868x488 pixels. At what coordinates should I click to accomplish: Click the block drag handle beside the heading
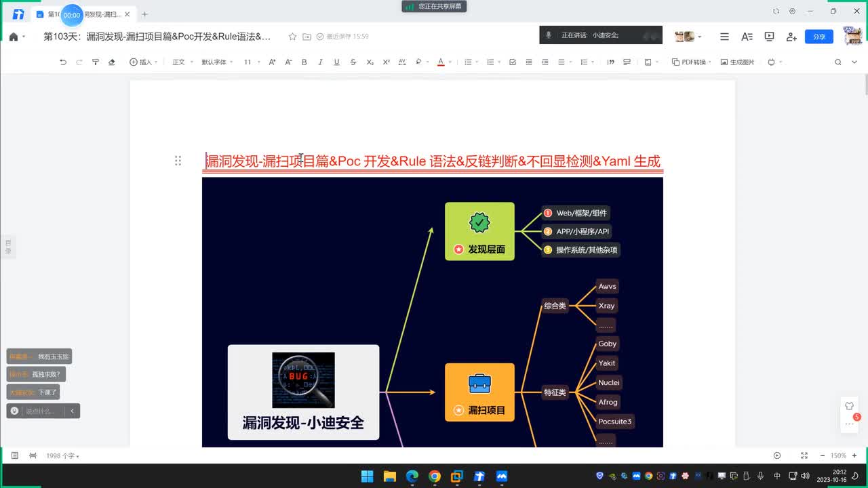pyautogui.click(x=178, y=161)
